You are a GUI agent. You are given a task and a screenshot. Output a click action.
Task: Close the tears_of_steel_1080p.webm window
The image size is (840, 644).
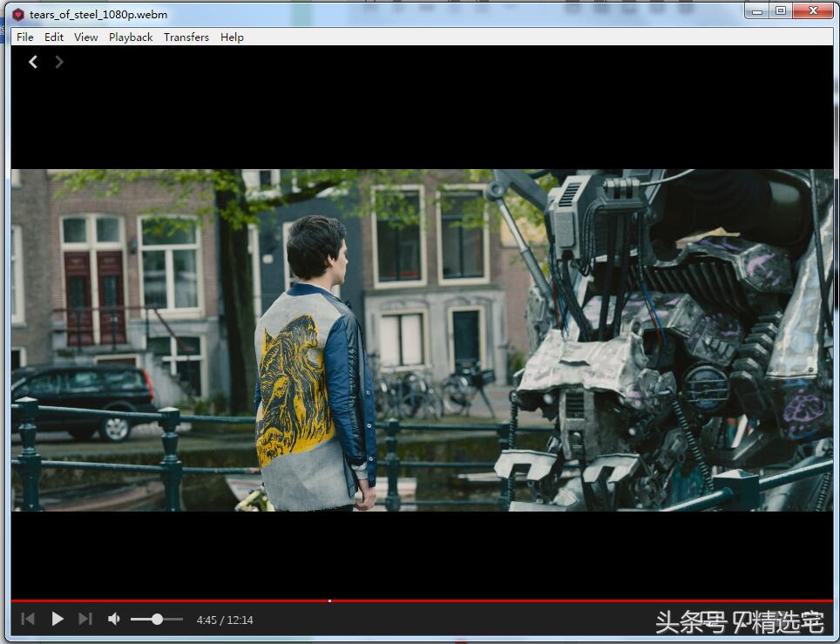(813, 11)
